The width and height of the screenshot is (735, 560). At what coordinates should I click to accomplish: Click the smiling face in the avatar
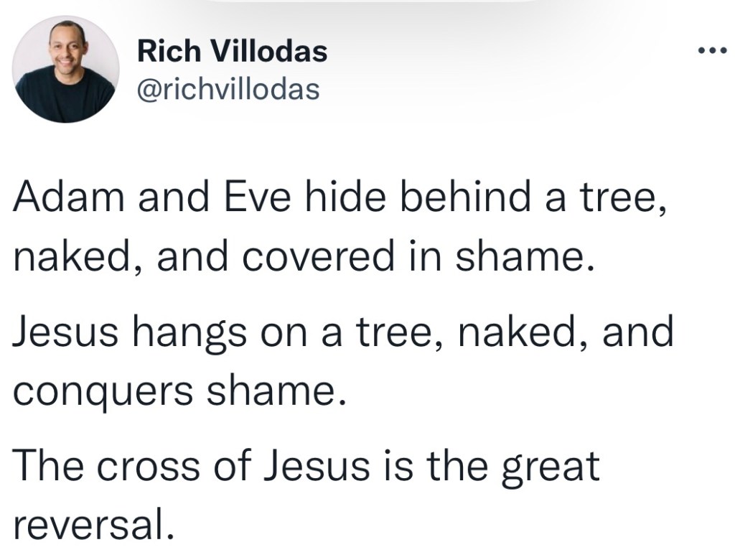point(63,49)
